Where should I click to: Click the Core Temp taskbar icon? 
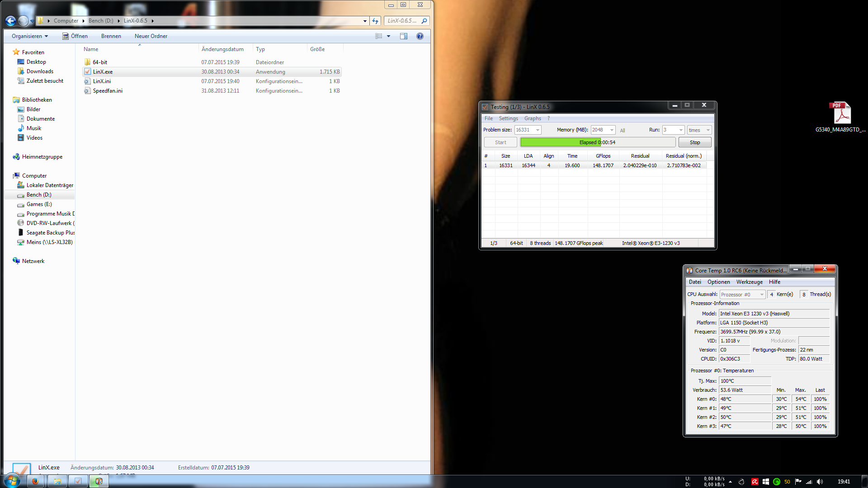[x=99, y=481]
